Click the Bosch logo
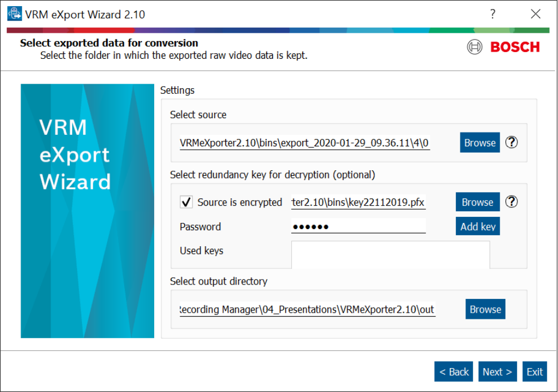 tap(503, 47)
